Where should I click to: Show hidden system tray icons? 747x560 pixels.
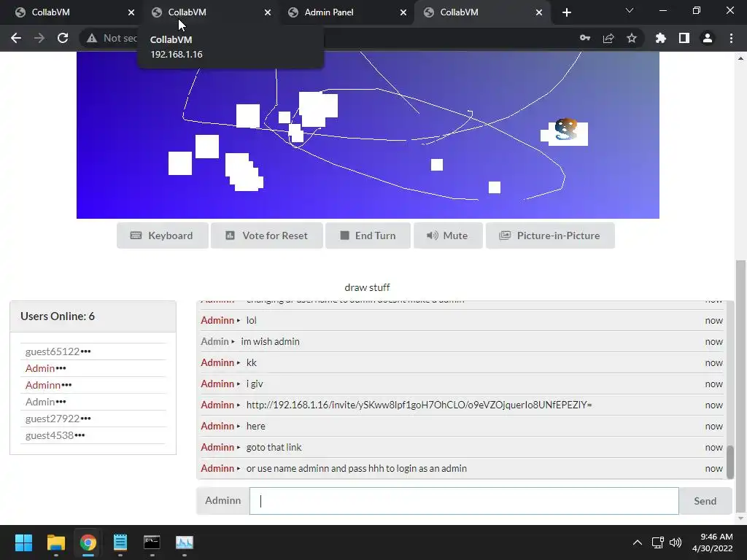click(x=638, y=542)
